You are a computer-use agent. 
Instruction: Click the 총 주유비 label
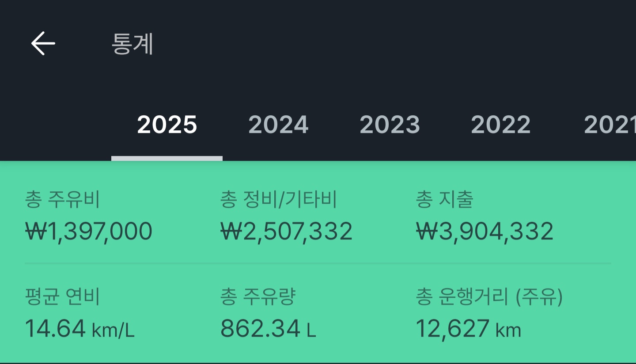point(63,200)
